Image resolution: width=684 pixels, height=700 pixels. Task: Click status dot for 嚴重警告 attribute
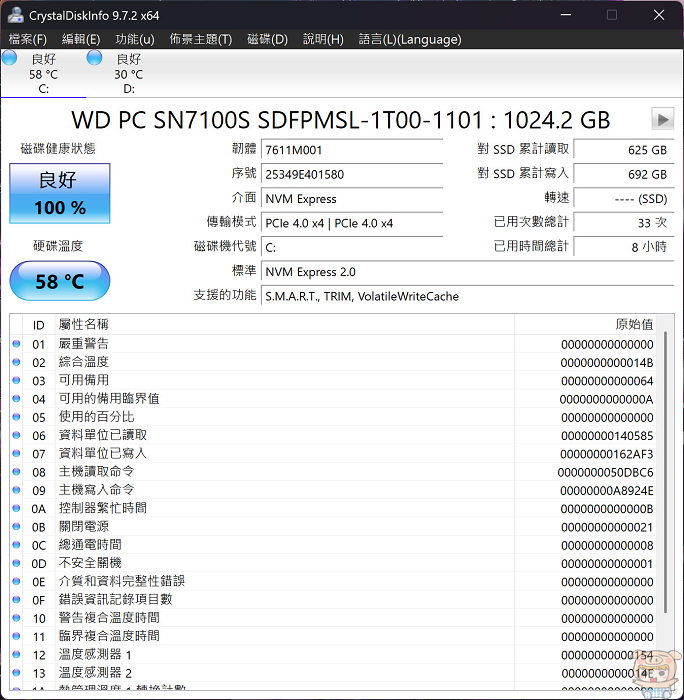[16, 344]
